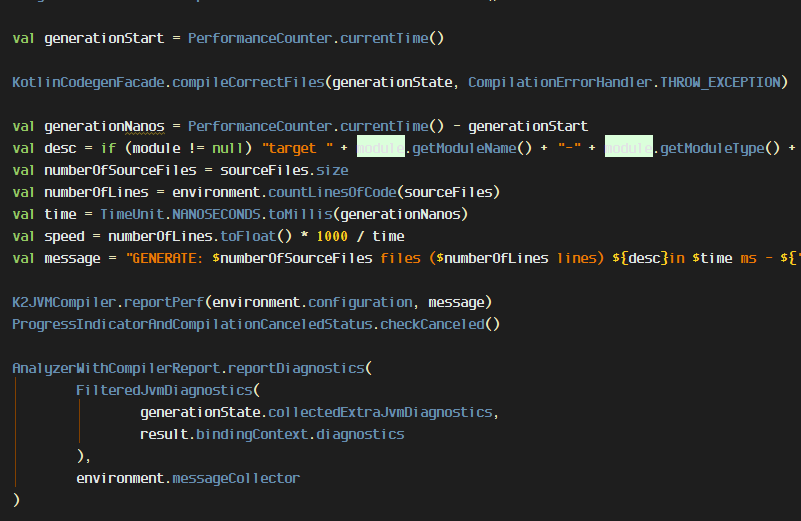Click the toFloat() call
The image size is (801, 521).
256,236
